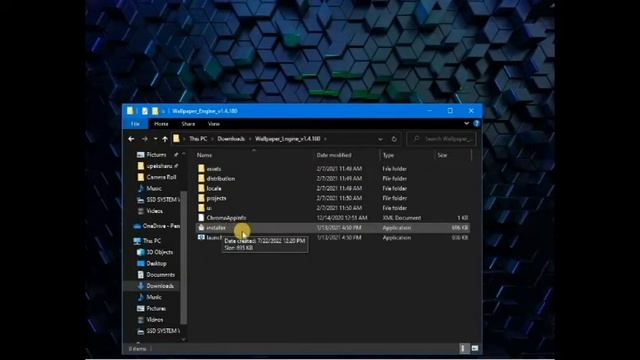This screenshot has height=360, width=640.
Task: Click Downloads in the address breadcrumb
Action: tap(231, 139)
